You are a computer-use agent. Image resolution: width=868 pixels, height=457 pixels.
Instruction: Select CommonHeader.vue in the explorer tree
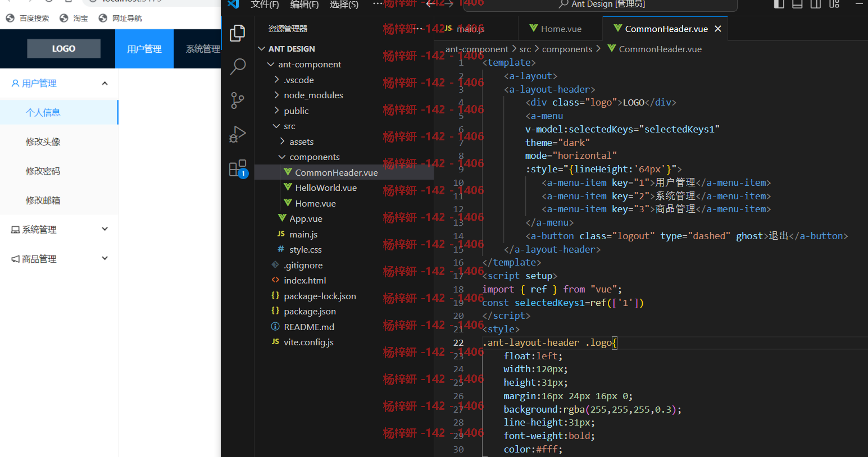point(344,172)
